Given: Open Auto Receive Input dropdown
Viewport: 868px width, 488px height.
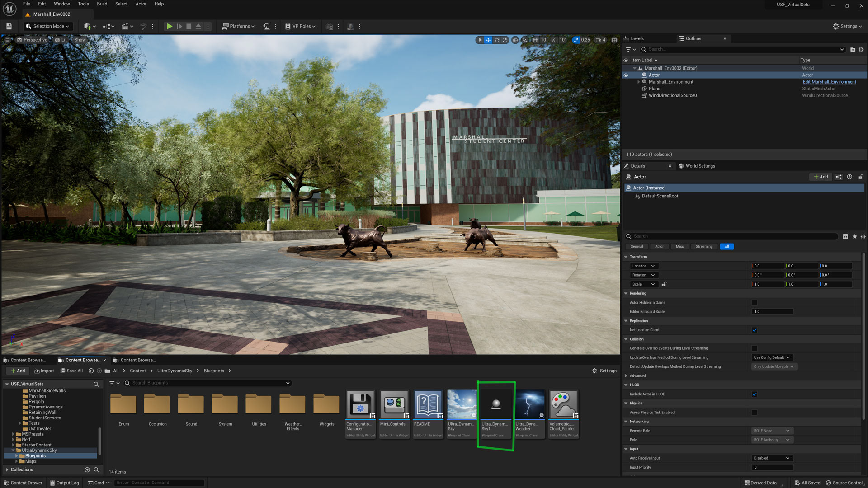Looking at the screenshot, I should [x=771, y=458].
